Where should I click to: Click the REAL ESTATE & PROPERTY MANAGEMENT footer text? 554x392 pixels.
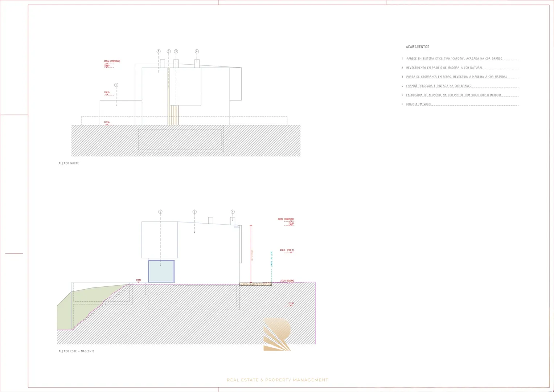pos(277,380)
